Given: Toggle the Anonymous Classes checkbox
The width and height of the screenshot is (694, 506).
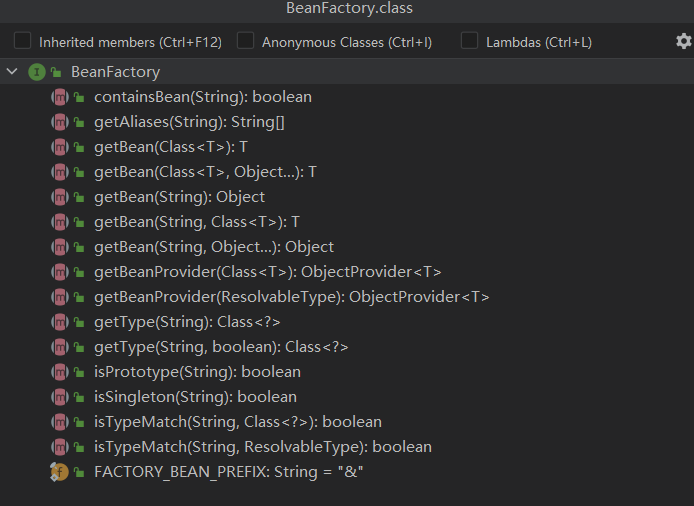Looking at the screenshot, I should pyautogui.click(x=245, y=40).
